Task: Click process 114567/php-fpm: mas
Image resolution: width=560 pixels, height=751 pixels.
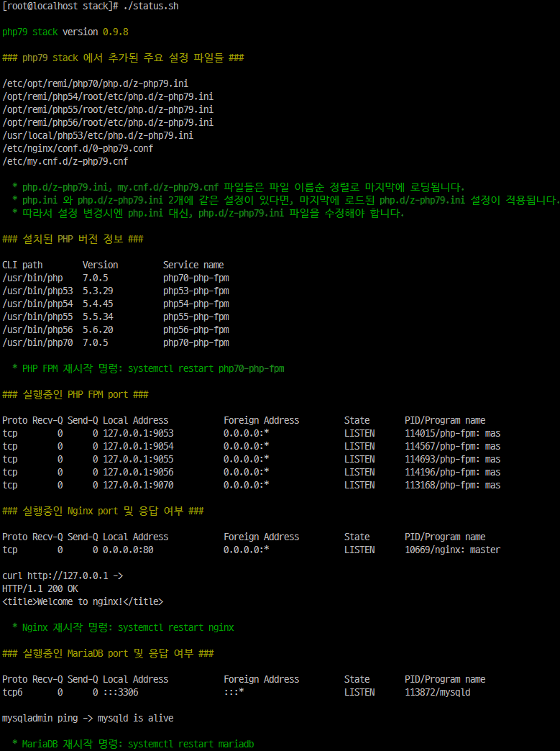Action: pyautogui.click(x=452, y=447)
